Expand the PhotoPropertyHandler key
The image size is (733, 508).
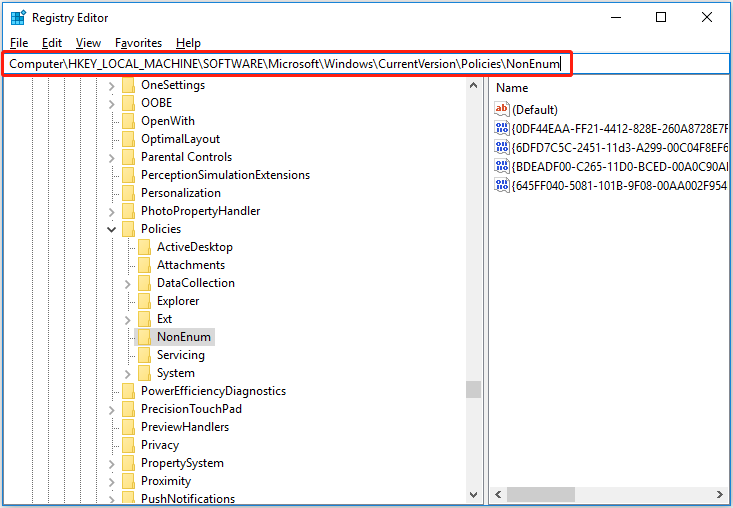click(x=111, y=212)
